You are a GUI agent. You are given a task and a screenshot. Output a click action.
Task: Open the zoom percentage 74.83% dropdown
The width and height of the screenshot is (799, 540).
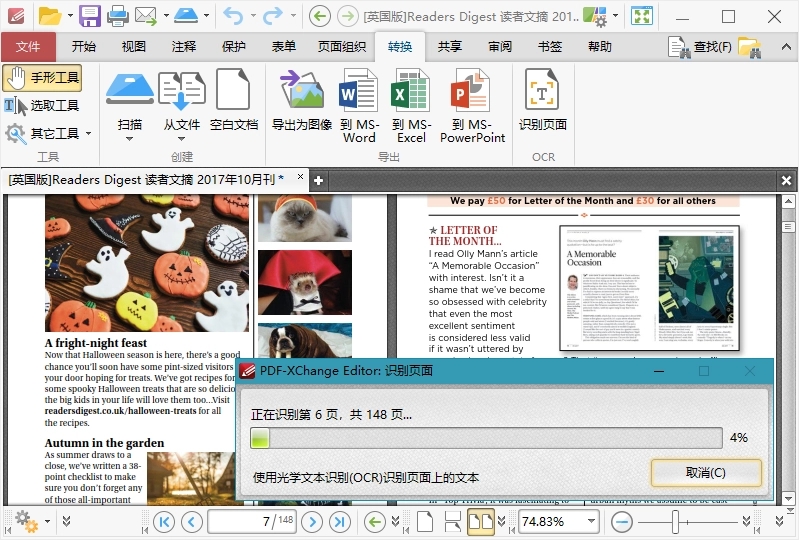[591, 521]
